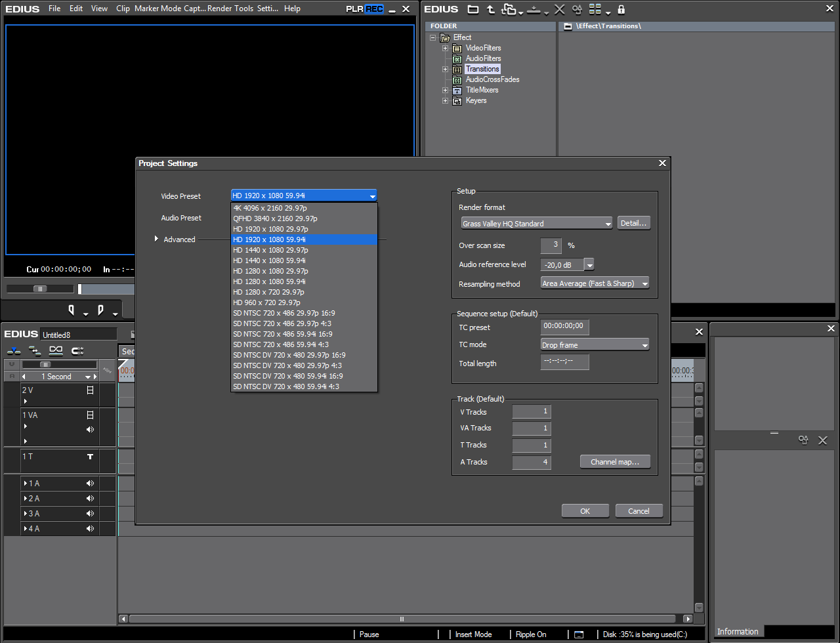Image resolution: width=840 pixels, height=643 pixels.
Task: Go up one folder in the Effect panel
Action: pos(491,9)
